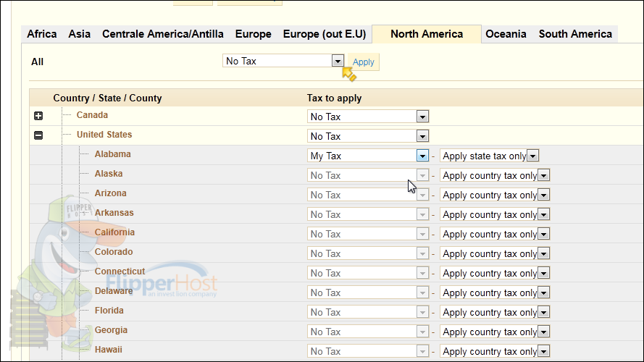Open Florida's Apply country tax only dropdown
The width and height of the screenshot is (644, 362).
click(495, 312)
